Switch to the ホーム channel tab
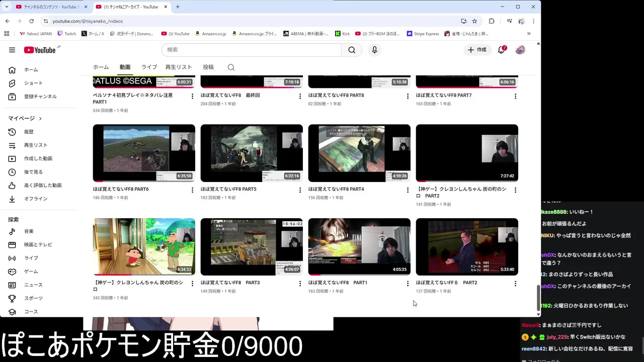The width and height of the screenshot is (644, 362). [x=101, y=67]
